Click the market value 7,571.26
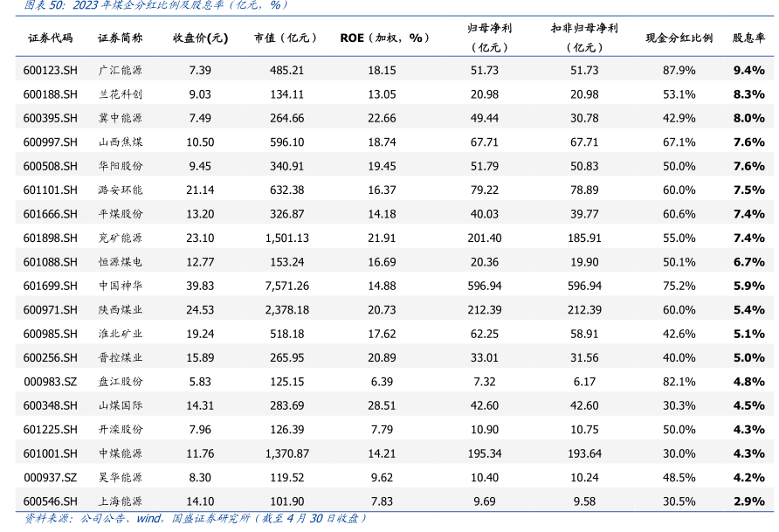 click(286, 287)
